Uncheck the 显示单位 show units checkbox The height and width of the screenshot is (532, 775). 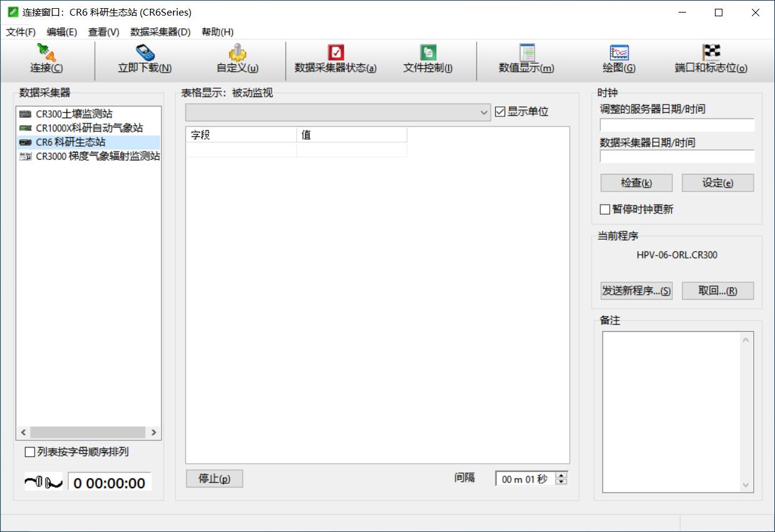[x=500, y=112]
